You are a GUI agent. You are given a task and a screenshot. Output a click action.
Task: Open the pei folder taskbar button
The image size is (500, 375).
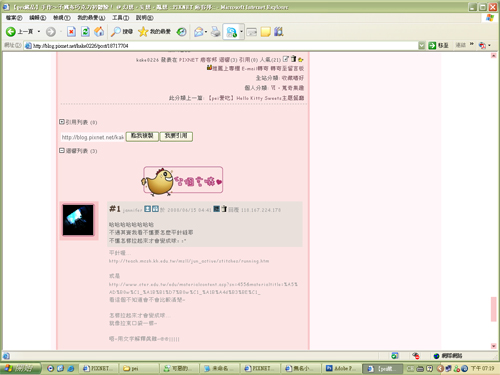[x=139, y=368]
